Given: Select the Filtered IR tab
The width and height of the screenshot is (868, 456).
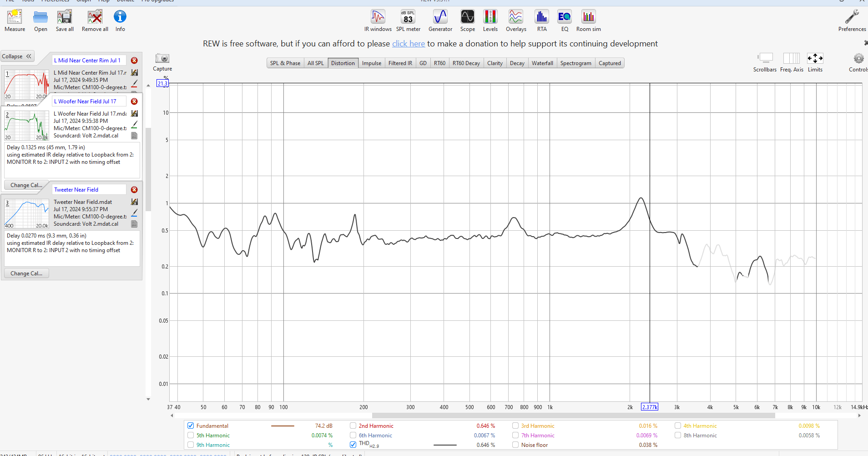Looking at the screenshot, I should pyautogui.click(x=400, y=63).
